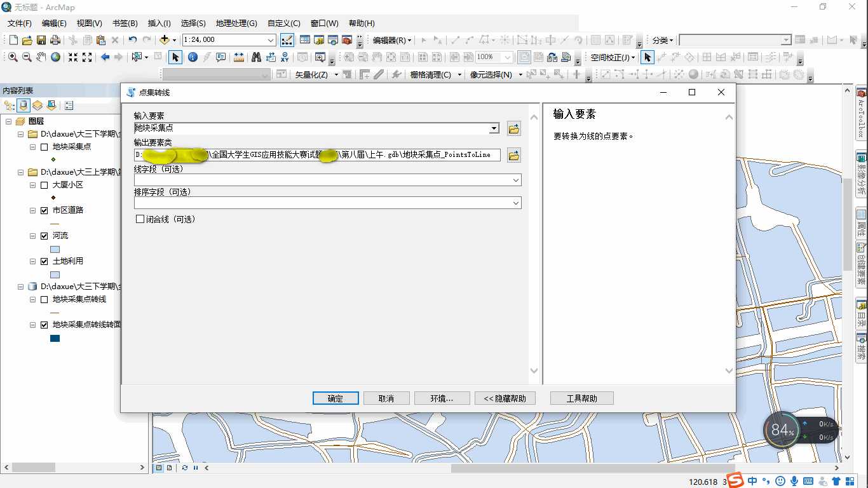Viewport: 868px width, 488px height.
Task: Open the 编辑器(R) dropdown menu
Action: click(x=392, y=40)
